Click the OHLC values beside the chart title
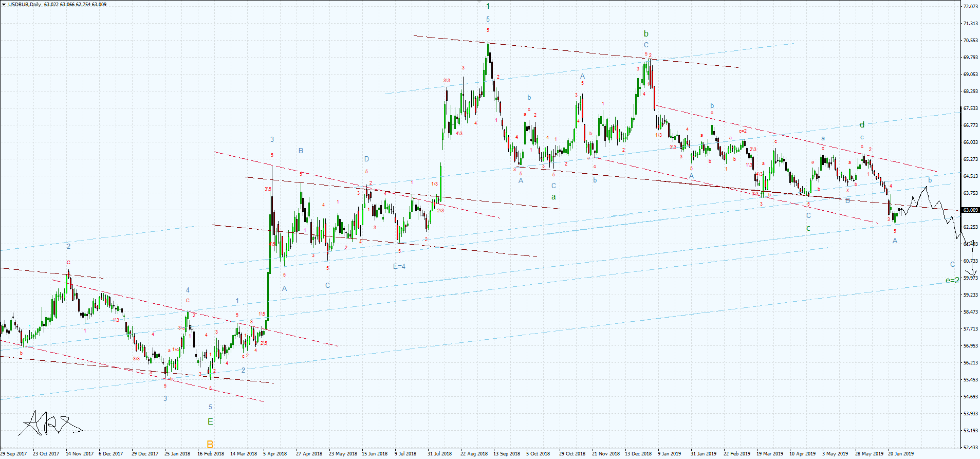This screenshot has height=459, width=980. [76, 5]
